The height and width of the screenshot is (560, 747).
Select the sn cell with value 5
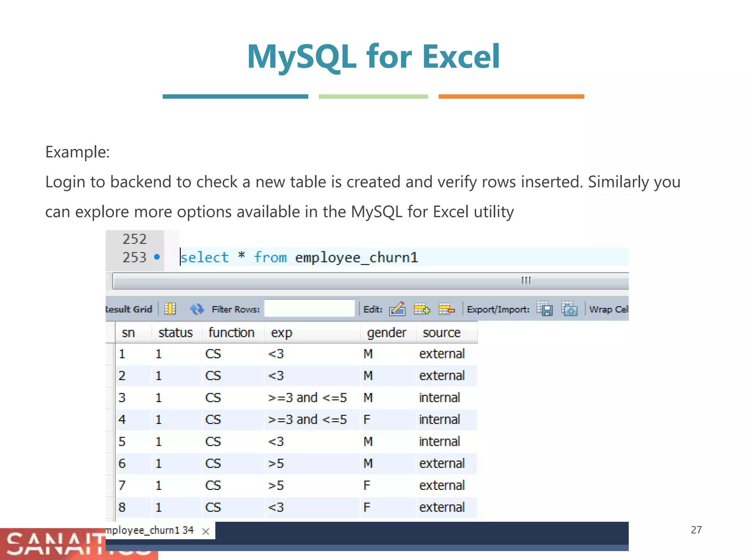tap(133, 442)
